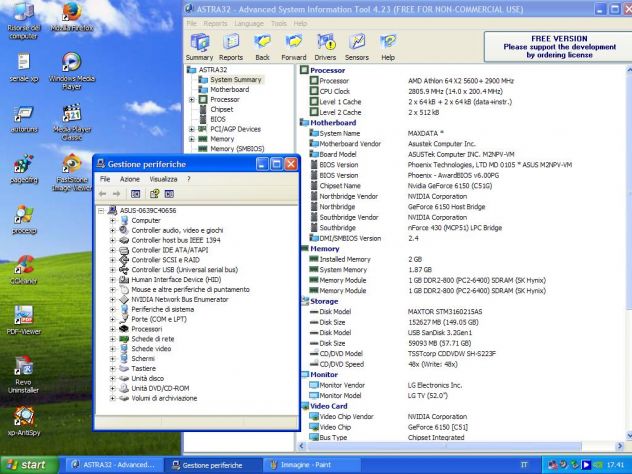Expand Processori node in device manager
The image size is (632, 474).
(112, 329)
